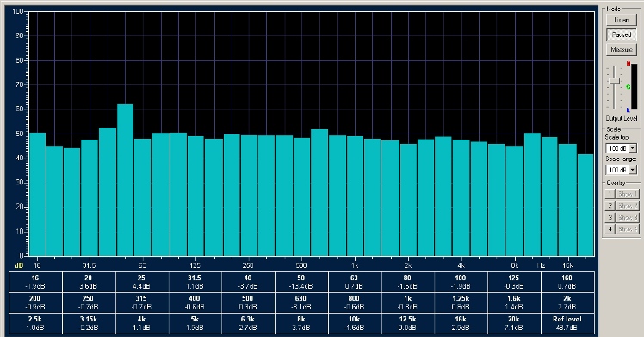Toggle Show 3 overlay

627,217
